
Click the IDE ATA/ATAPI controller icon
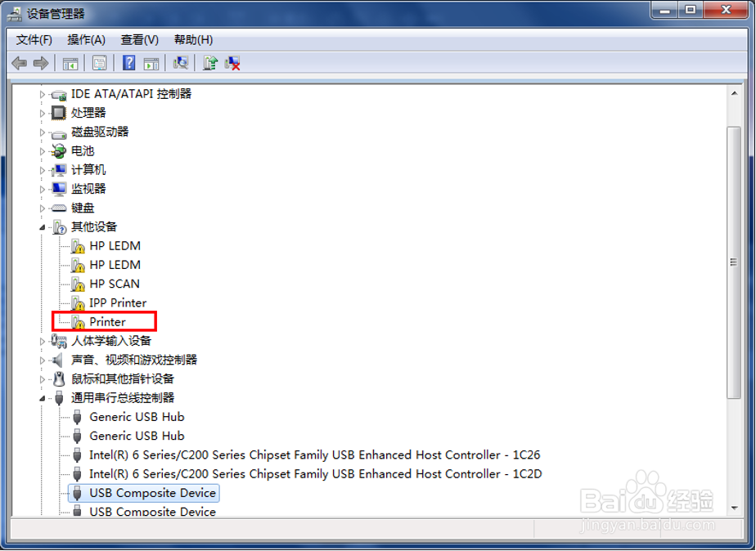point(59,94)
